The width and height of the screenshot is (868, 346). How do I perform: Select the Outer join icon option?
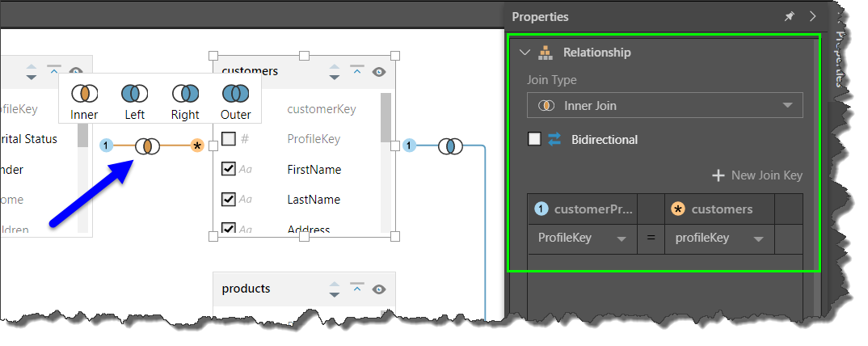point(235,94)
